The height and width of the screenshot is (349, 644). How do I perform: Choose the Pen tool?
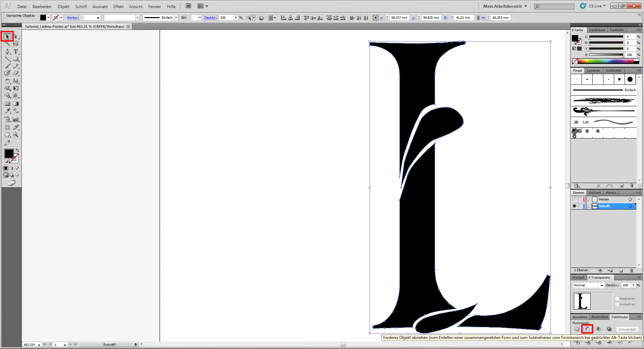pyautogui.click(x=7, y=52)
